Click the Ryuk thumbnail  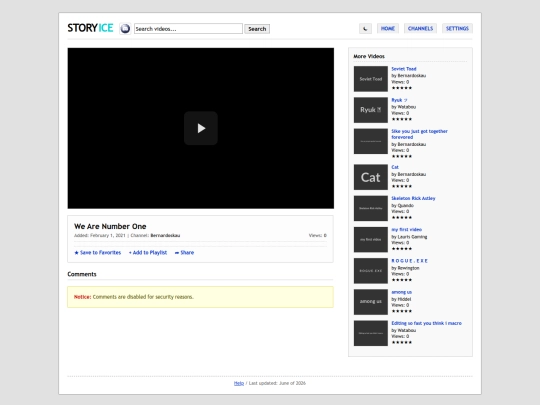(371, 110)
